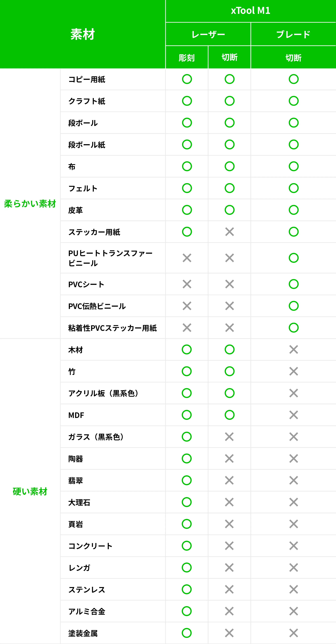Image resolution: width=336 pixels, height=644 pixels.
Task: Click laser engraving cross for PVC伝熱ビニール
Action: pos(187,306)
